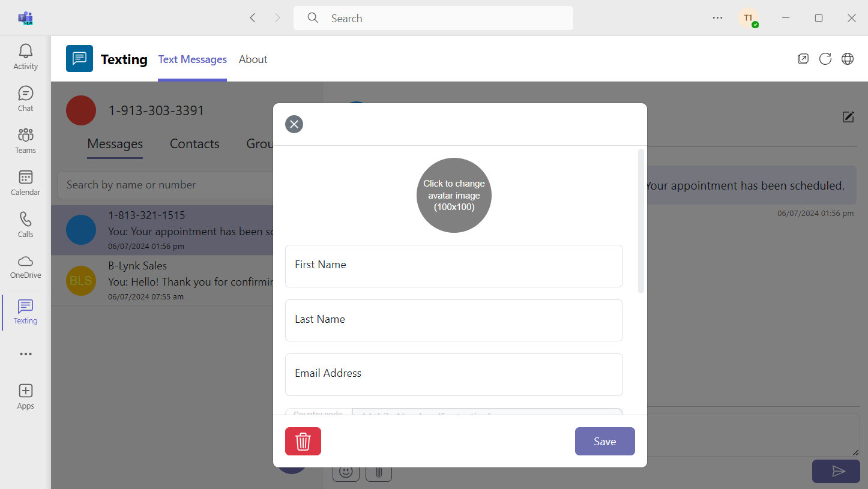Open Activity in the Teams sidebar
The image size is (868, 489).
25,57
